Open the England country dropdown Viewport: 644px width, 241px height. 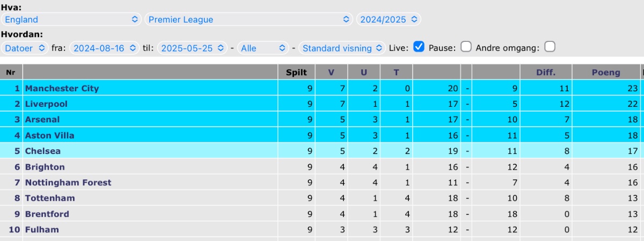pyautogui.click(x=71, y=19)
